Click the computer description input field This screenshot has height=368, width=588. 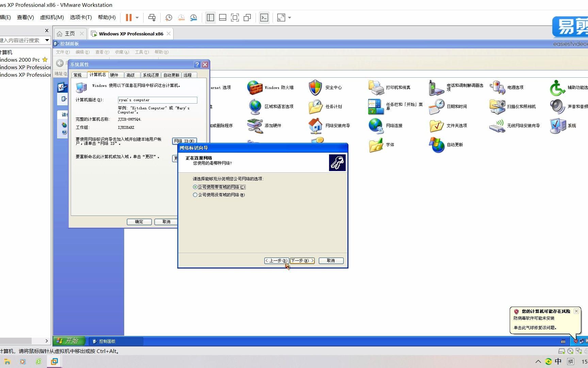pos(158,100)
